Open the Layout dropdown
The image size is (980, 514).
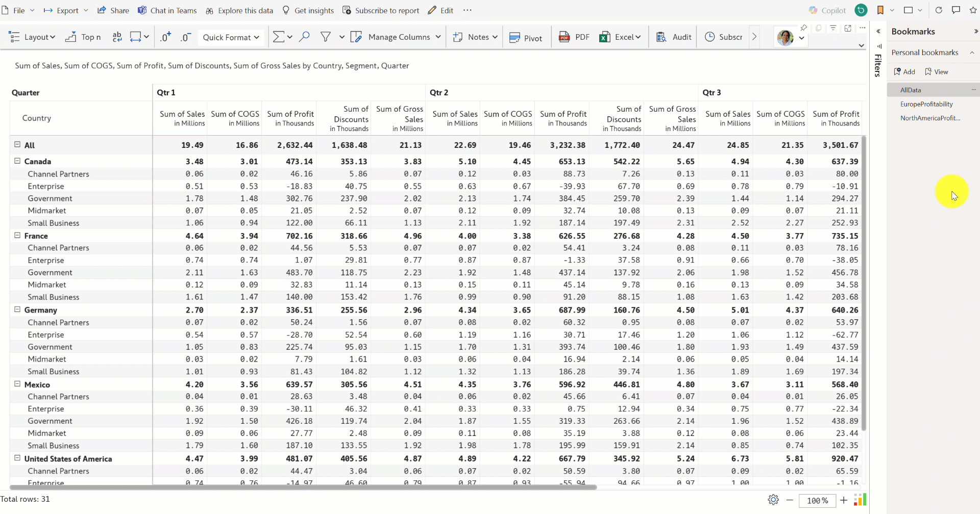tap(32, 37)
